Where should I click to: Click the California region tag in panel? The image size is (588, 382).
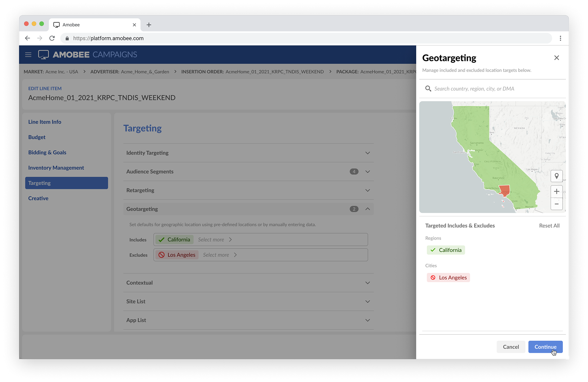(446, 250)
